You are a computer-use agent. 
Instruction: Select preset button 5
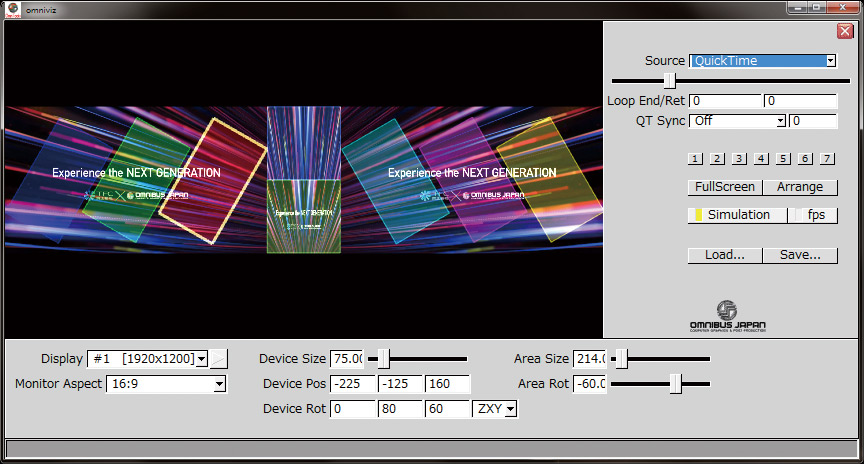pyautogui.click(x=783, y=159)
